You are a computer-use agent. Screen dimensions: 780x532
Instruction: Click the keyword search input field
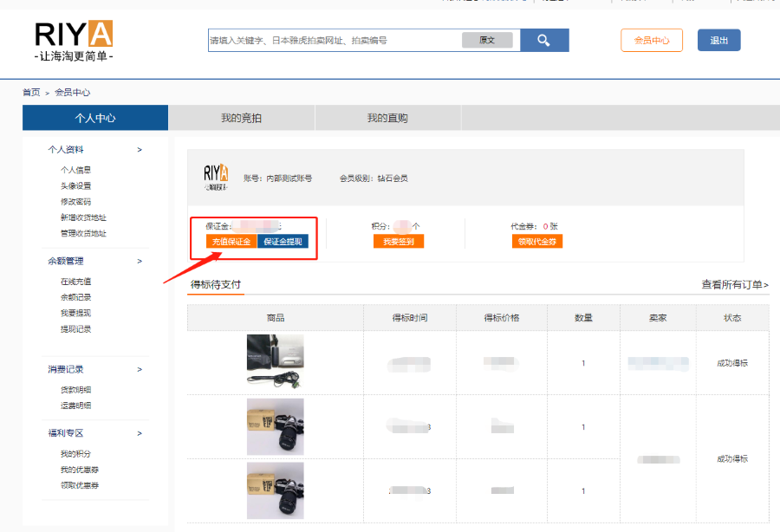coord(334,41)
